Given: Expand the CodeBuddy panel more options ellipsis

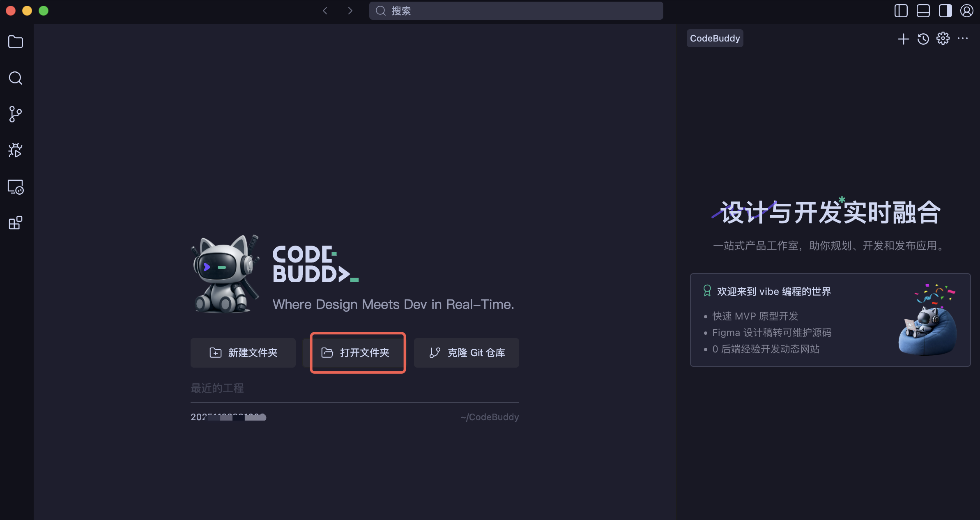Looking at the screenshot, I should 962,39.
